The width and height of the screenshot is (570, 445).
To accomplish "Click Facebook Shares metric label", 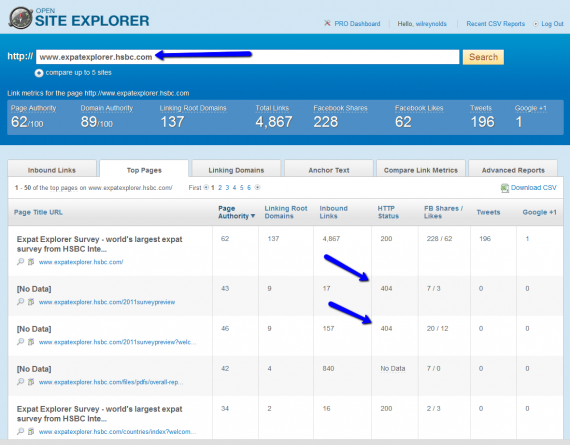I will click(340, 108).
